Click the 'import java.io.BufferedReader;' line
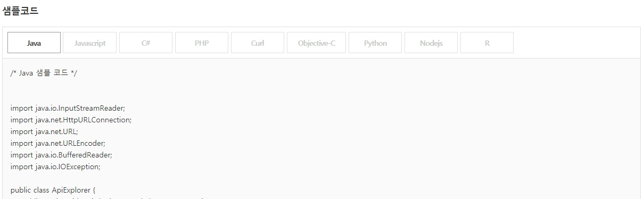The width and height of the screenshot is (644, 199). (x=61, y=155)
